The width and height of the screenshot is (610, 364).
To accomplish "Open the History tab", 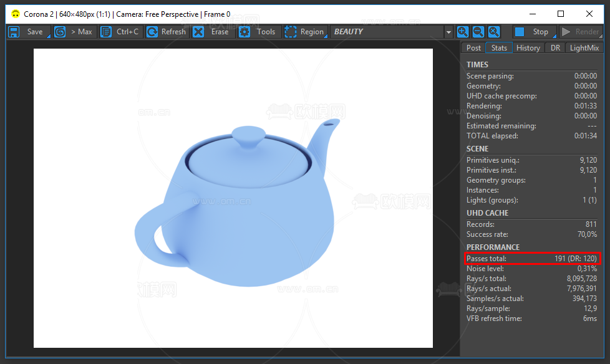I will pyautogui.click(x=528, y=48).
